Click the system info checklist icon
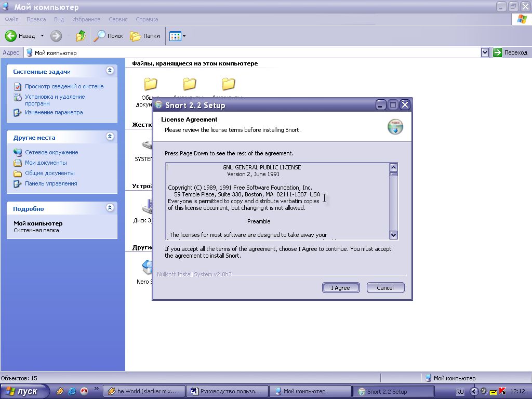The width and height of the screenshot is (532, 399). pyautogui.click(x=18, y=87)
